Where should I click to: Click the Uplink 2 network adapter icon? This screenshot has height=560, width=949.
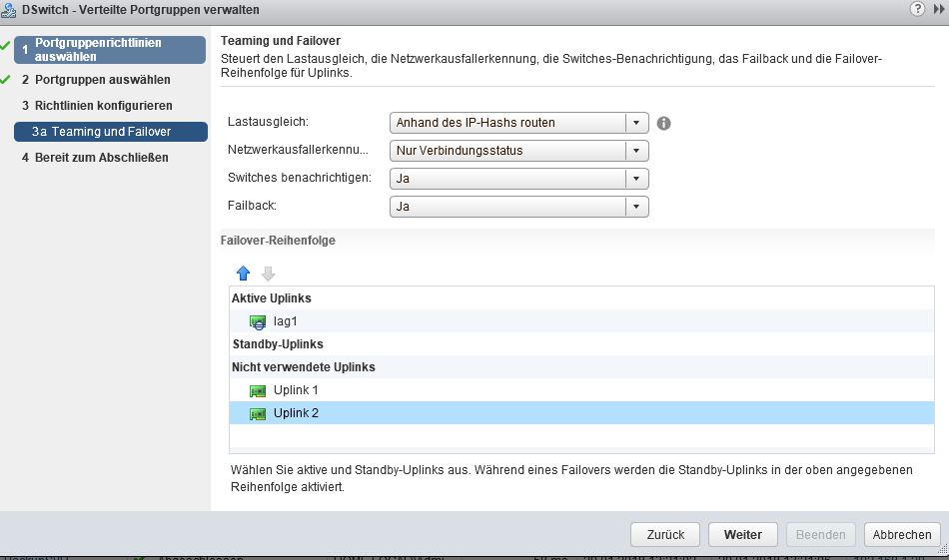point(258,413)
